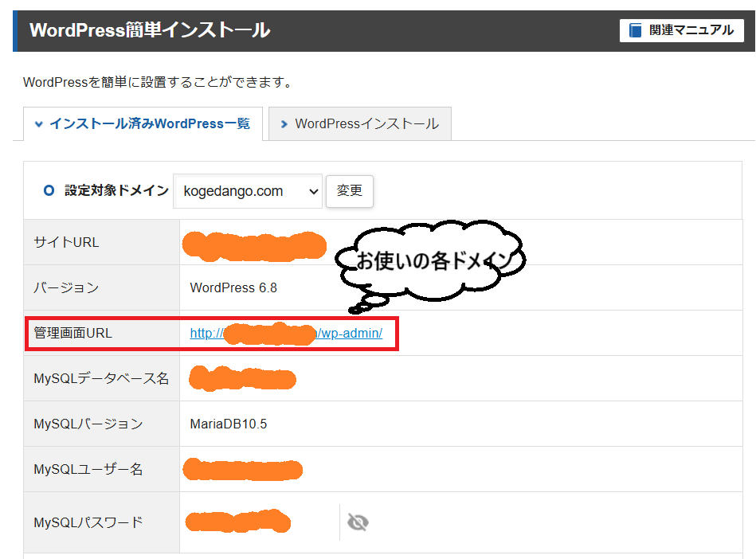756x559 pixels.
Task: Open the WordPressインストール tab
Action: pos(360,124)
